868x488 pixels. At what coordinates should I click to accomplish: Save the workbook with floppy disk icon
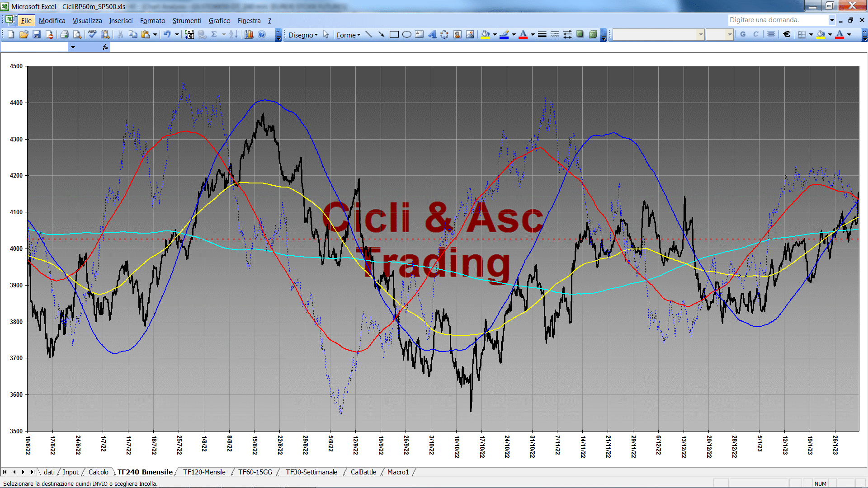click(x=37, y=34)
